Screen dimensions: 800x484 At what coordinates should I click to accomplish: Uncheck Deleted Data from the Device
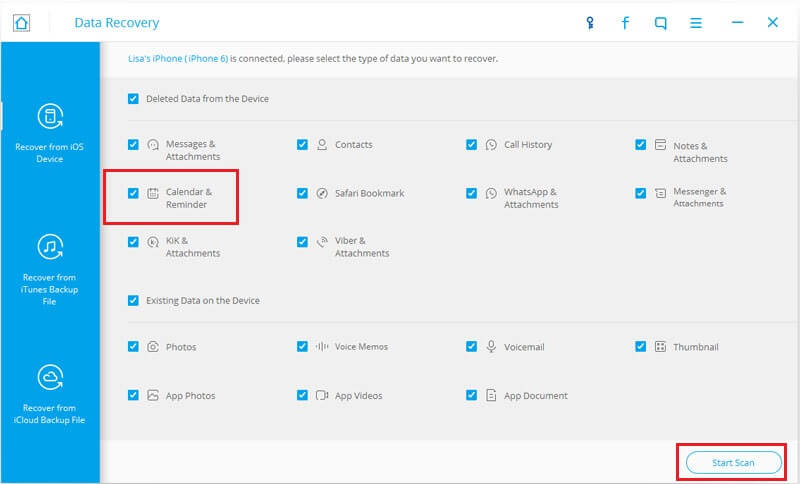coord(133,98)
